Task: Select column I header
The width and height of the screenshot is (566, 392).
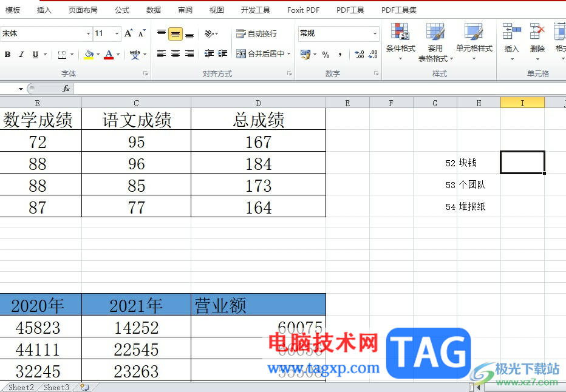Action: click(x=522, y=103)
